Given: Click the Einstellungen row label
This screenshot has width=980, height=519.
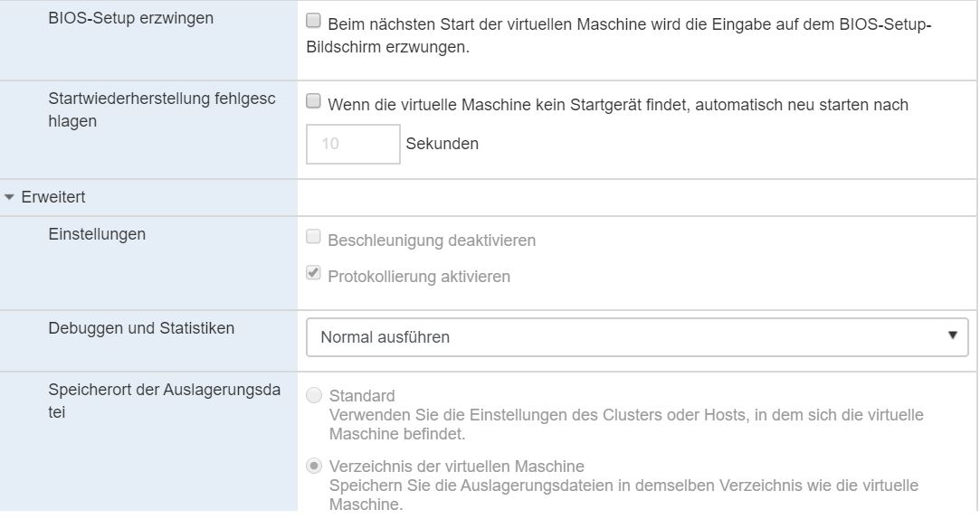Looking at the screenshot, I should pos(97,234).
